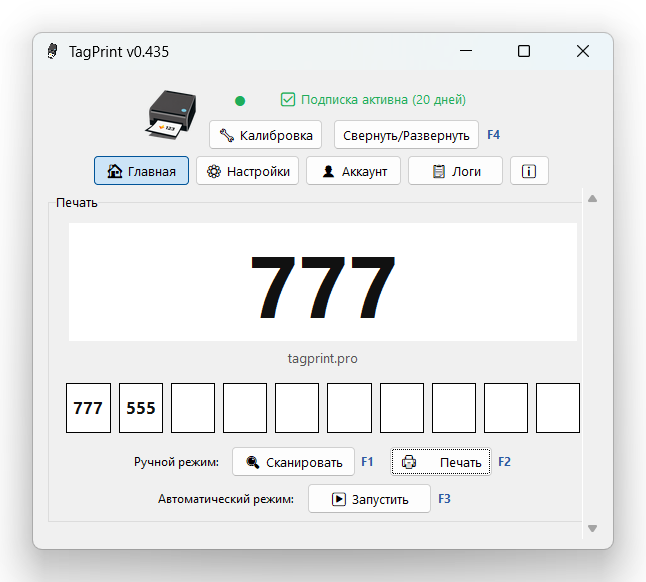The image size is (646, 582).
Task: Click Свернуть/Развернуть button
Action: click(x=406, y=135)
